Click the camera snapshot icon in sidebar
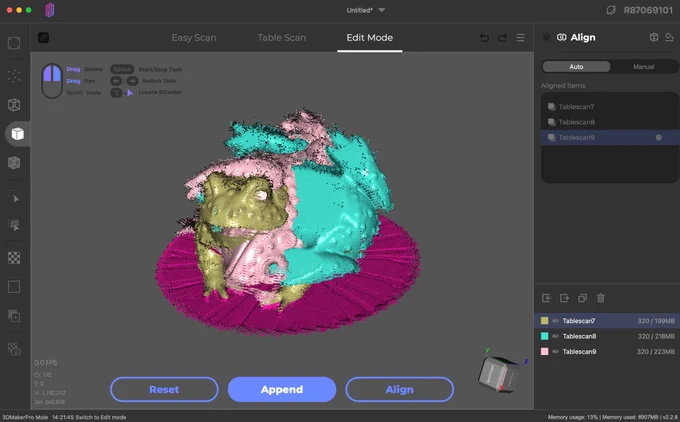This screenshot has height=422, width=680. [14, 349]
